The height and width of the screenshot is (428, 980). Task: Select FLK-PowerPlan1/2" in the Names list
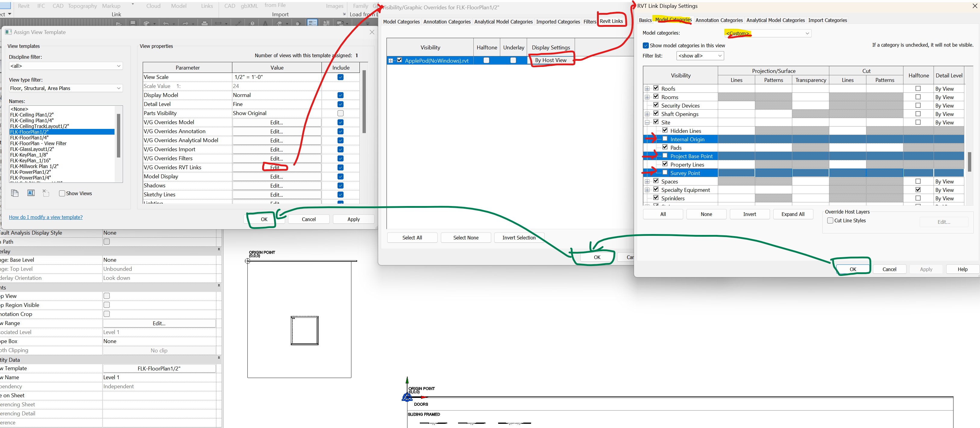30,172
